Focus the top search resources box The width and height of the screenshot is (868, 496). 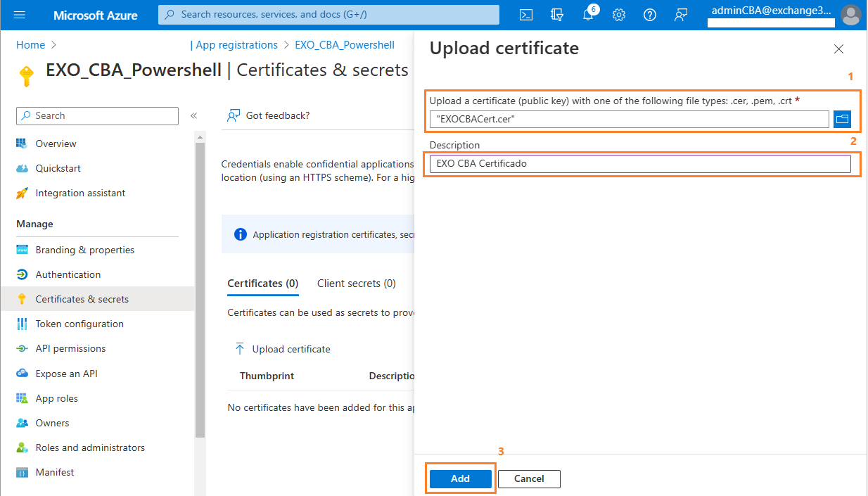coord(328,15)
